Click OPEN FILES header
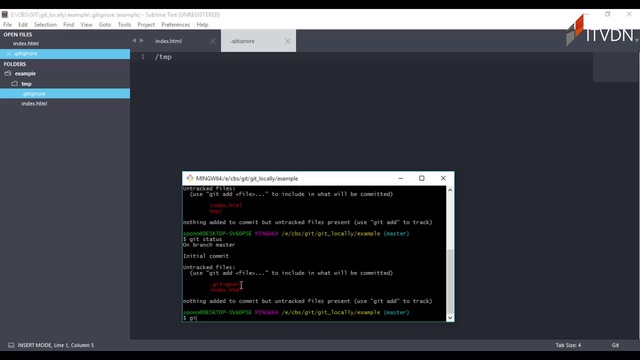The image size is (640, 360). tap(18, 35)
